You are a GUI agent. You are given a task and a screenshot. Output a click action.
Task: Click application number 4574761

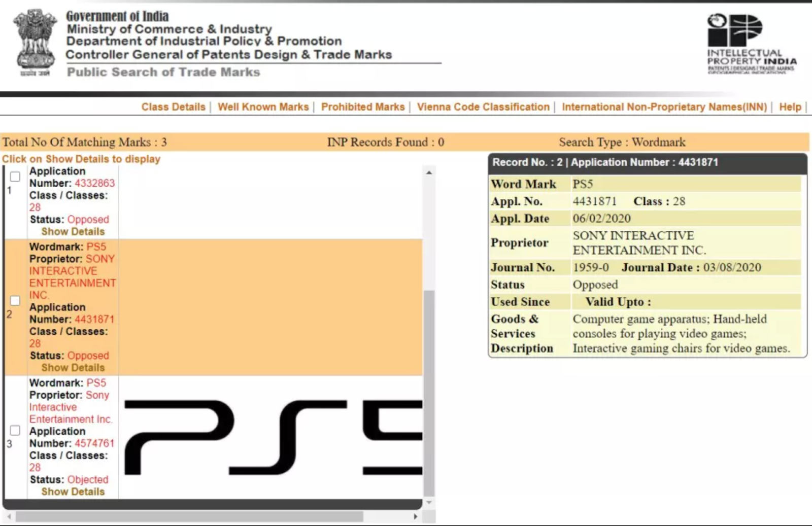[x=95, y=443]
